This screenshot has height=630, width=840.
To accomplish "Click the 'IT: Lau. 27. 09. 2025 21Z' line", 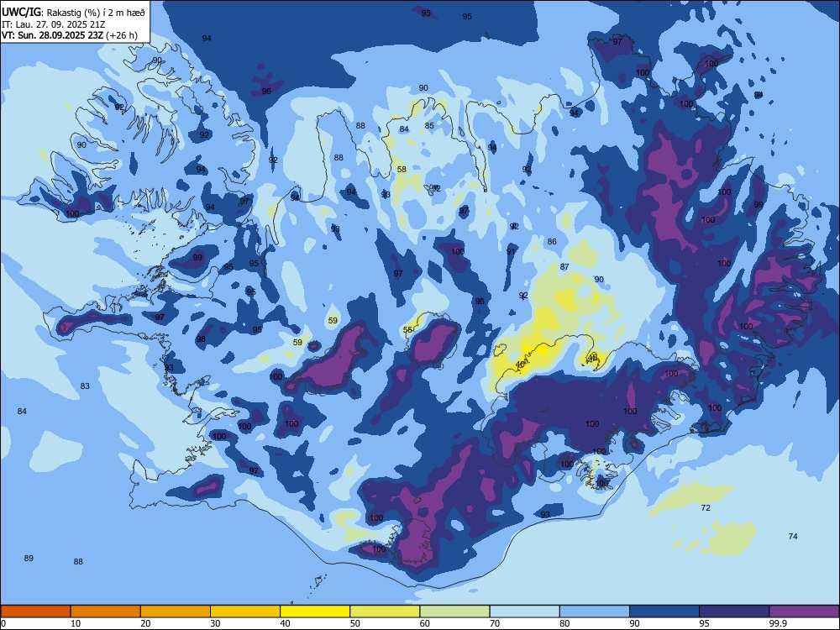I will 53,24.
